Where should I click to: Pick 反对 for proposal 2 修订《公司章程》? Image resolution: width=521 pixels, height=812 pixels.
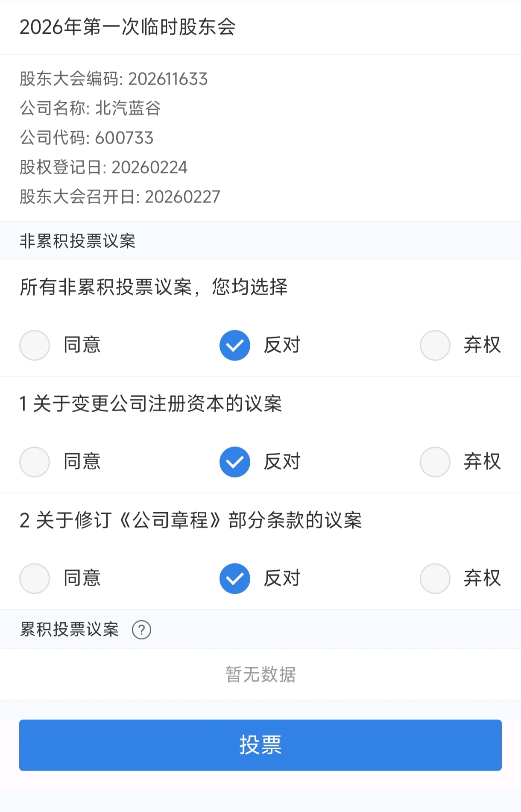pyautogui.click(x=235, y=578)
